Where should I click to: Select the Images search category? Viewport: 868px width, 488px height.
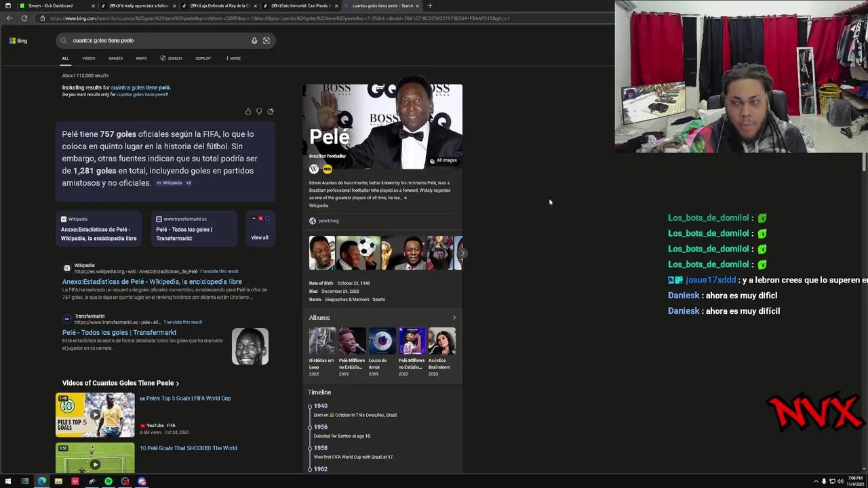pos(116,58)
